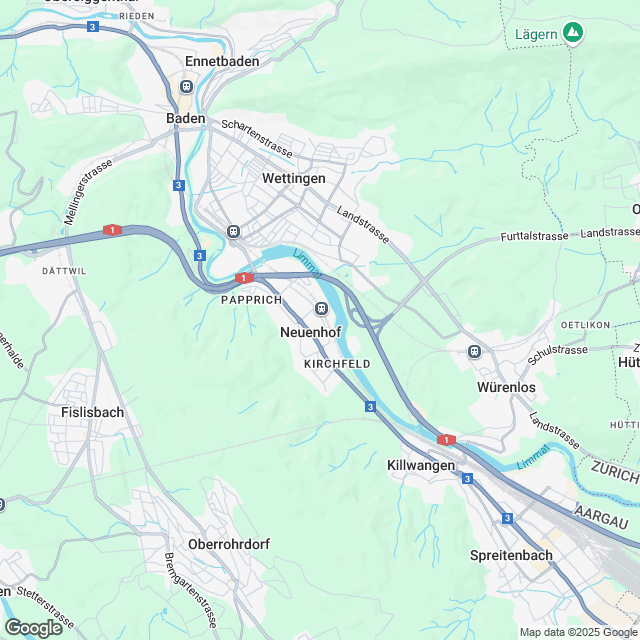Screen dimensions: 640x640
Task: Click route 3 shield above Spreitenbach
Action: [507, 518]
